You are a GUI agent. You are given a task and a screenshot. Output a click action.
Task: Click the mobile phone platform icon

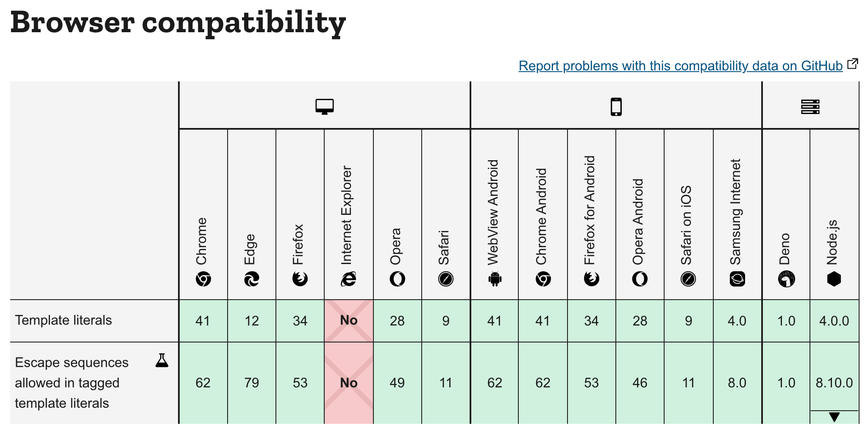pos(616,106)
